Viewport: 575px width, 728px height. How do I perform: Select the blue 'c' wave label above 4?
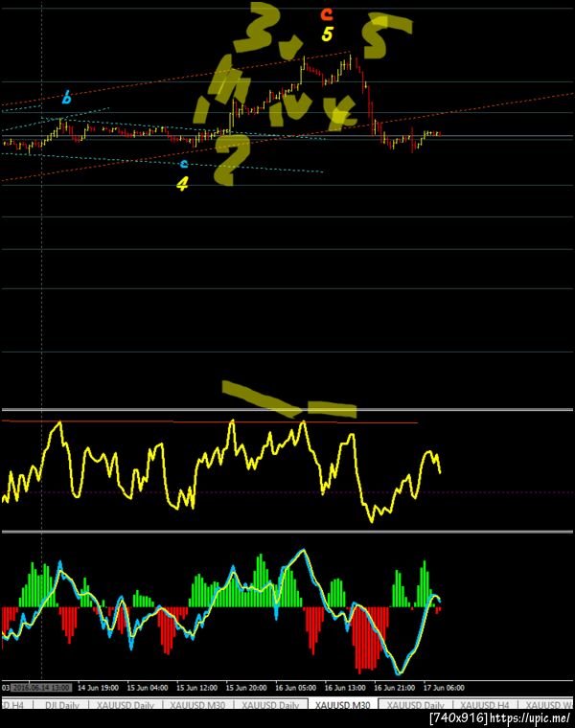click(x=184, y=164)
